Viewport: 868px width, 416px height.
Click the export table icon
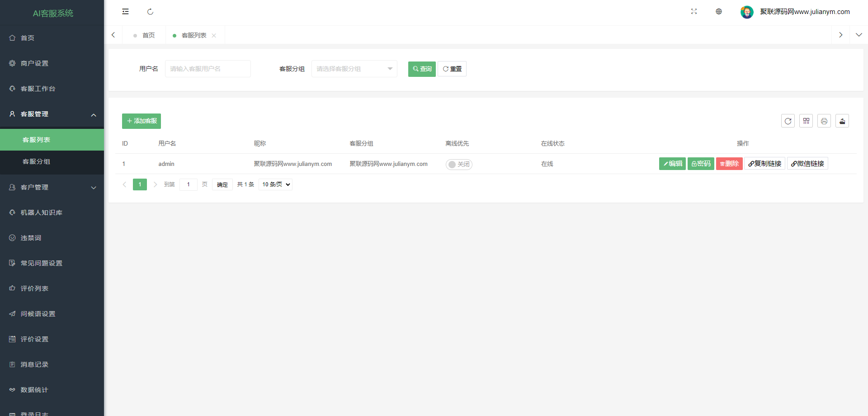[842, 121]
